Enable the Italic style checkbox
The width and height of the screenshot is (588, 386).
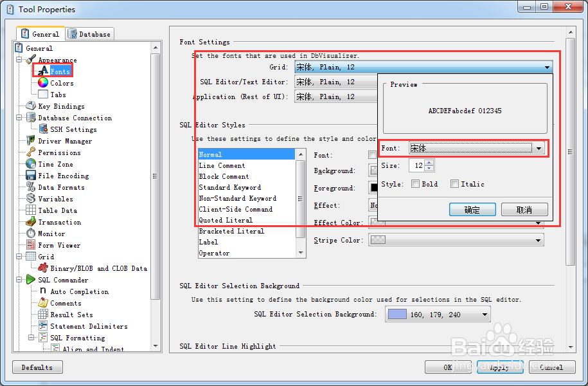pos(454,184)
